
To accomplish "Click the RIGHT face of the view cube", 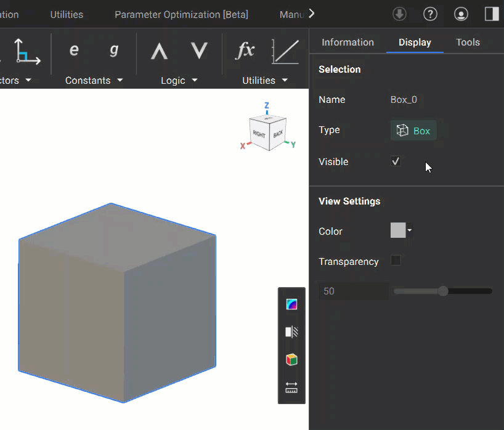I will 259,134.
